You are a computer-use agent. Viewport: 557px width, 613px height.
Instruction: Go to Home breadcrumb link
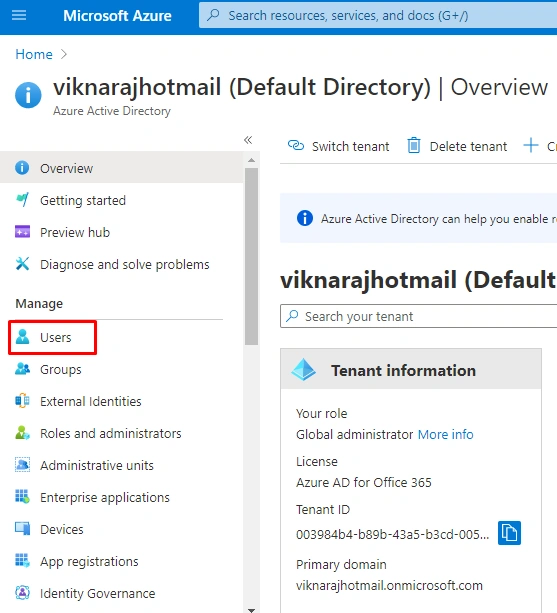click(34, 54)
